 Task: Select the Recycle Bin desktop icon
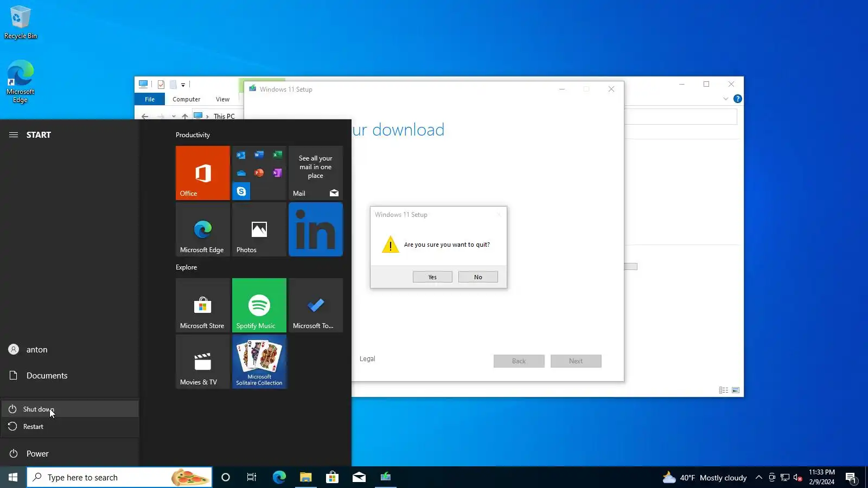click(x=21, y=23)
